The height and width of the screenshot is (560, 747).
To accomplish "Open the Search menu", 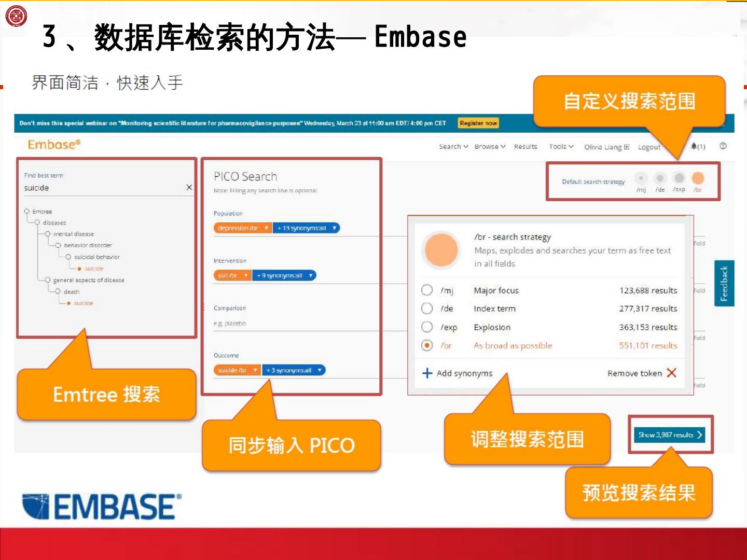I will (453, 147).
